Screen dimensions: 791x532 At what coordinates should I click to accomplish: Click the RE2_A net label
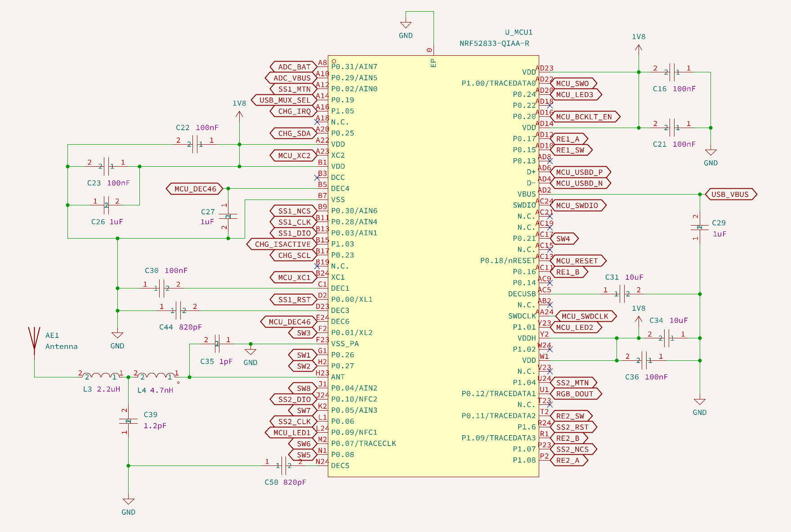tap(569, 460)
